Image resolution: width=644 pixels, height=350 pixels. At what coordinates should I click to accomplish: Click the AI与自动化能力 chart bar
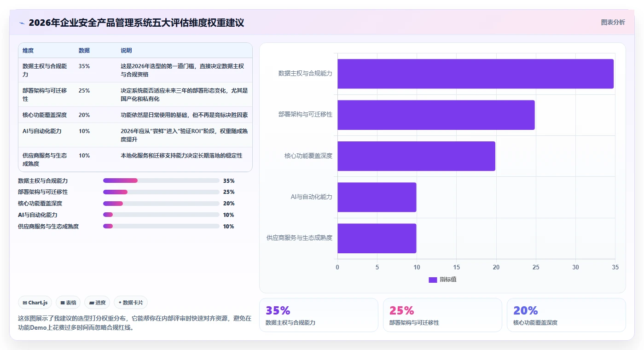pyautogui.click(x=377, y=197)
